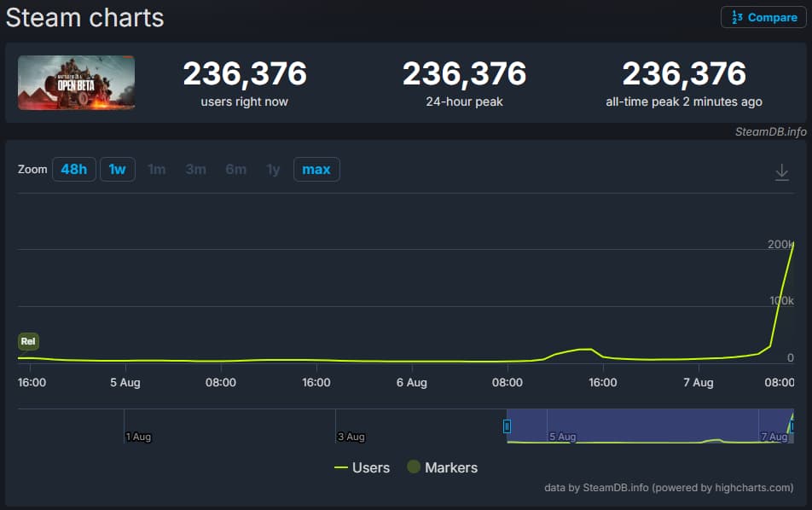Screen dimensions: 812x510
Task: Click the 7 Aug label on main x-axis
Action: coord(698,383)
